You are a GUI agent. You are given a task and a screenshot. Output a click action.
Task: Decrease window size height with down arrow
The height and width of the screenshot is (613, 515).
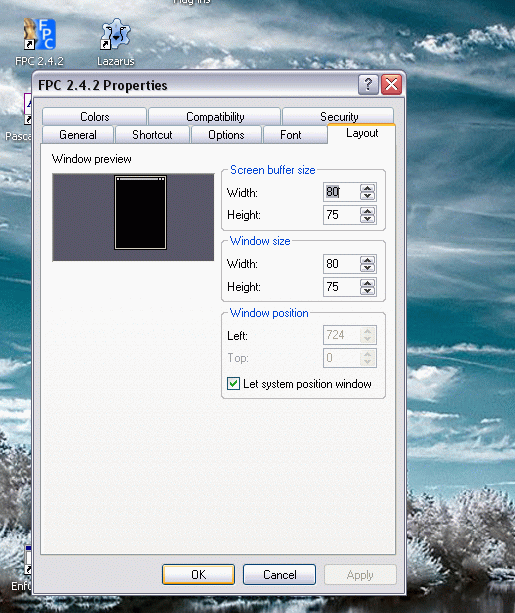[x=368, y=291]
